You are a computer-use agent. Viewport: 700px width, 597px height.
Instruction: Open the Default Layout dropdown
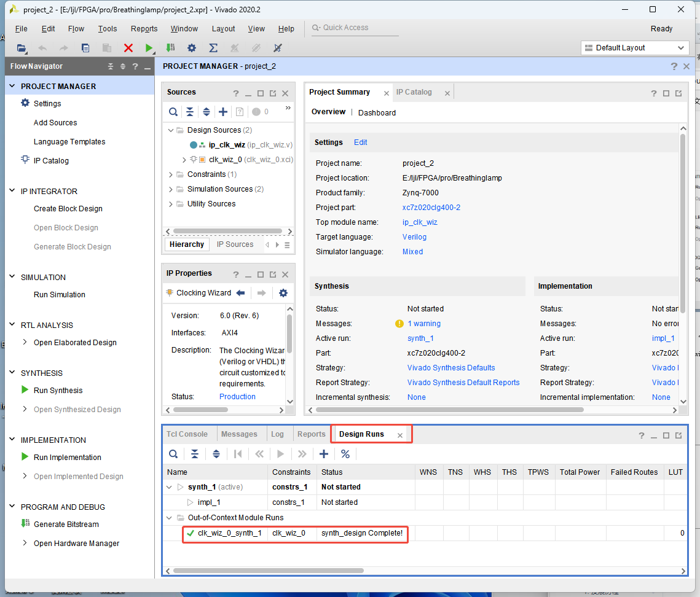635,48
